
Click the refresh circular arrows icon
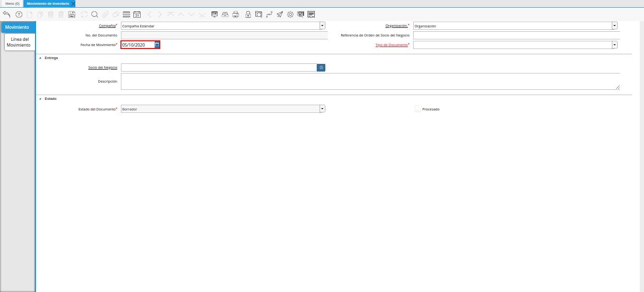tap(84, 14)
